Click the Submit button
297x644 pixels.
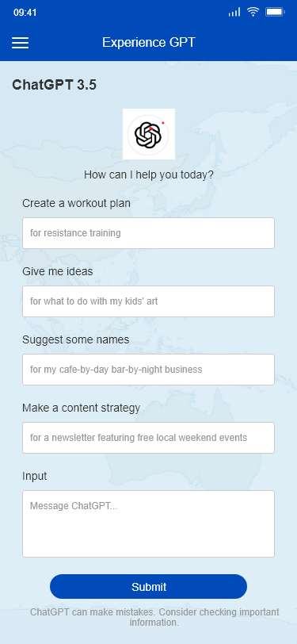[x=149, y=587]
